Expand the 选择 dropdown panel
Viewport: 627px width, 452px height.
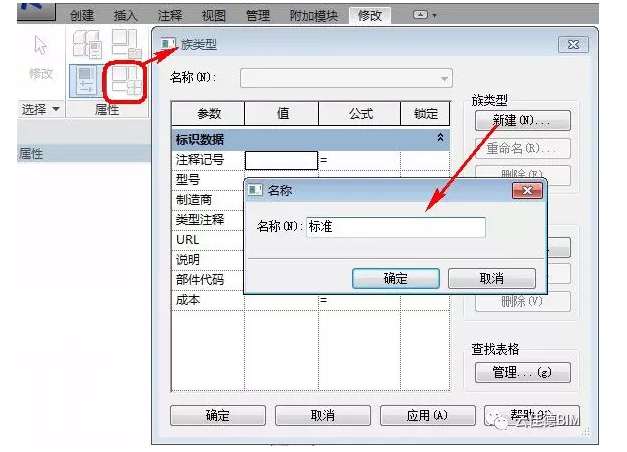(x=41, y=109)
